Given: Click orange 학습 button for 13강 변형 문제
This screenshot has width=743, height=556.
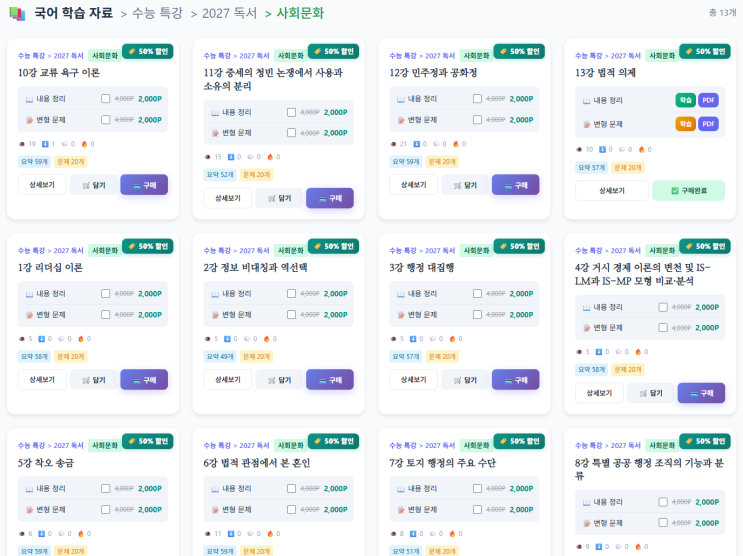Looking at the screenshot, I should point(685,124).
